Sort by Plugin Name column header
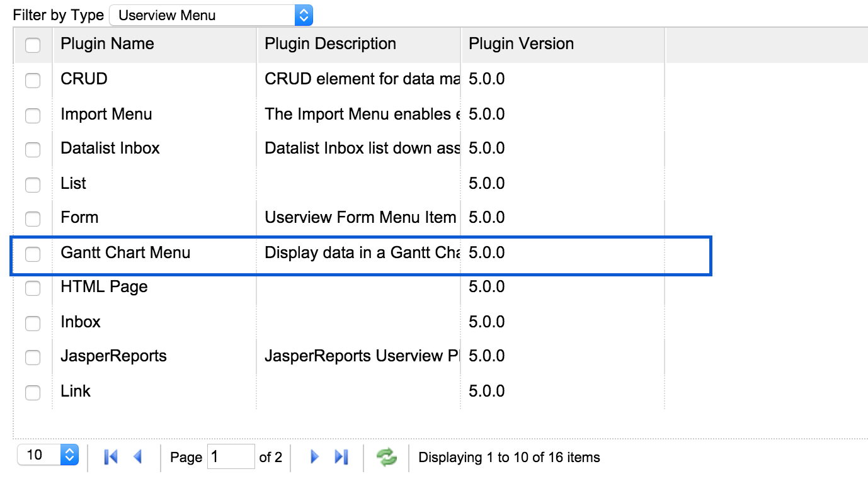This screenshot has height=486, width=868. [107, 44]
